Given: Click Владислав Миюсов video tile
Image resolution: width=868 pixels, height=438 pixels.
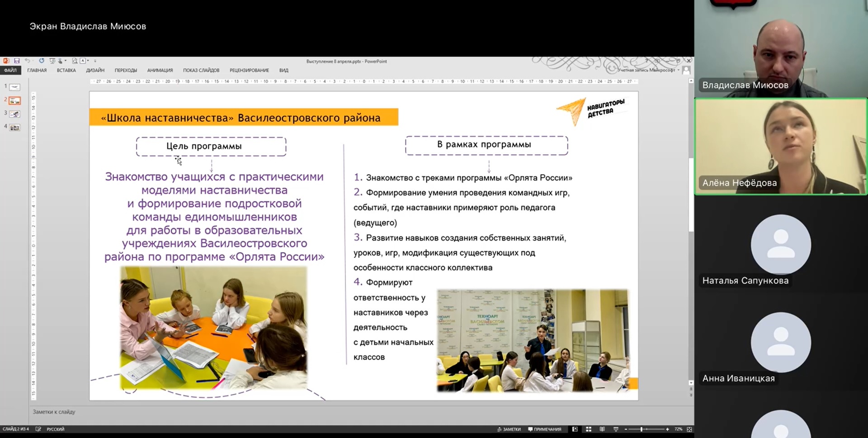Looking at the screenshot, I should 781,49.
